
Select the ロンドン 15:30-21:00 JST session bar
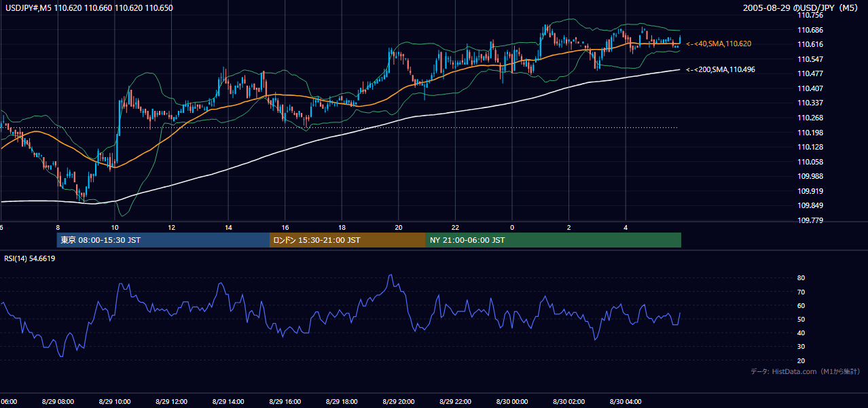(x=348, y=240)
